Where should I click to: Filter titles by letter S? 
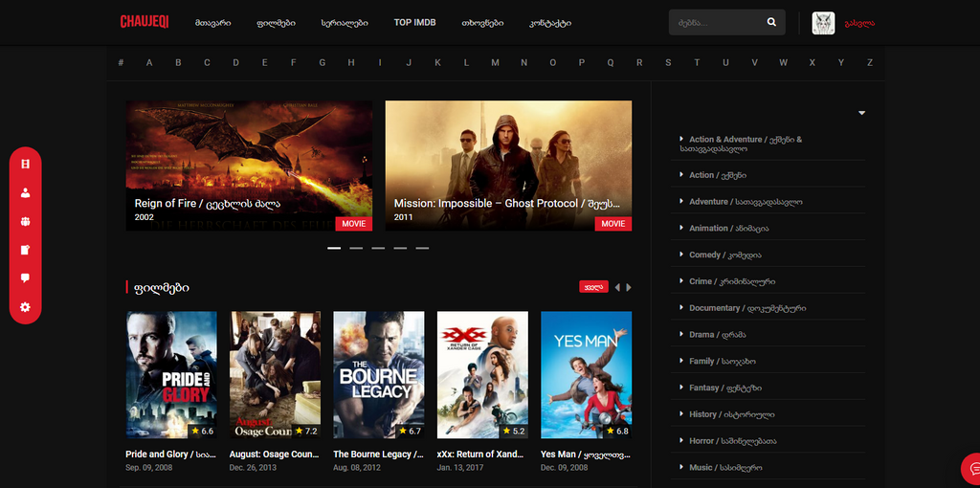click(668, 62)
